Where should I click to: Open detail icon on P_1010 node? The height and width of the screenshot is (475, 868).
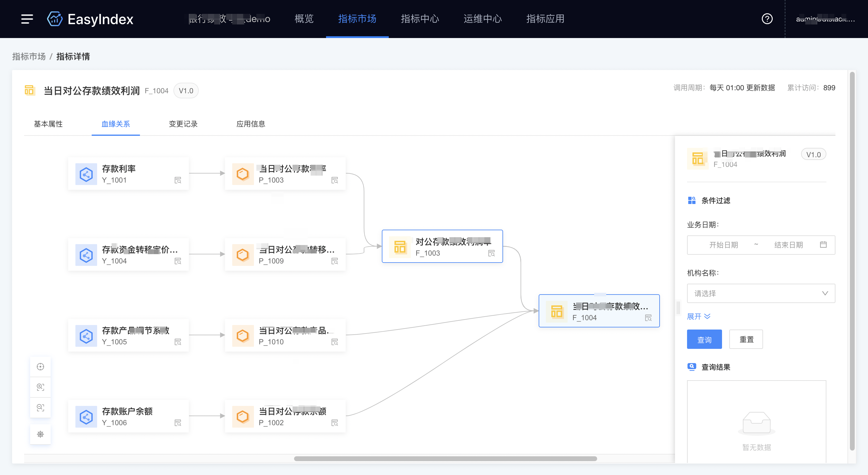click(334, 342)
